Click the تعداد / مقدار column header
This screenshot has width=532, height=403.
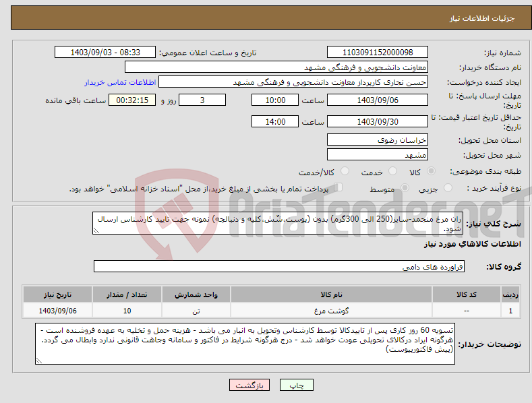(127, 294)
